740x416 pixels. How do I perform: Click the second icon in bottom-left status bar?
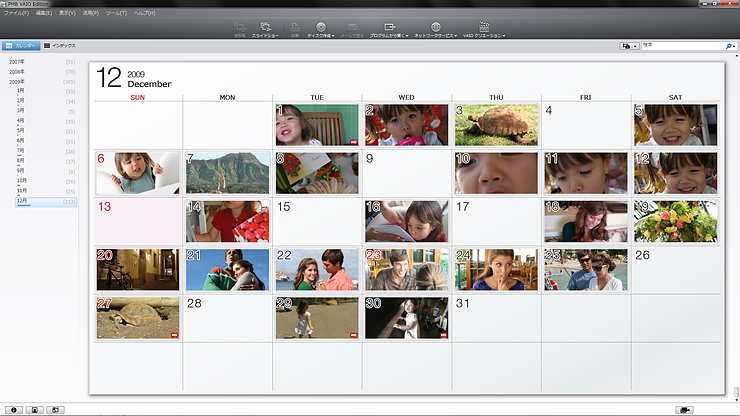coord(34,410)
